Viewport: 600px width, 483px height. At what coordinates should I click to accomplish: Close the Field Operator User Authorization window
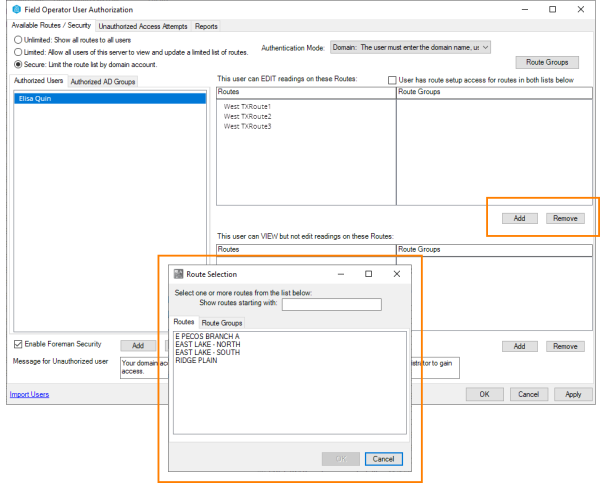[x=580, y=9]
